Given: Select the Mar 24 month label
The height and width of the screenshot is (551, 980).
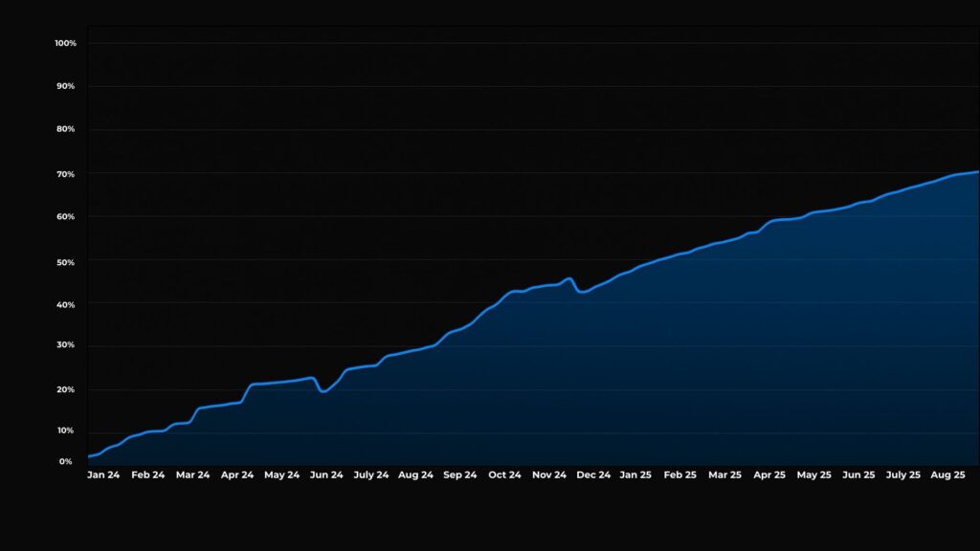Looking at the screenshot, I should [x=192, y=474].
